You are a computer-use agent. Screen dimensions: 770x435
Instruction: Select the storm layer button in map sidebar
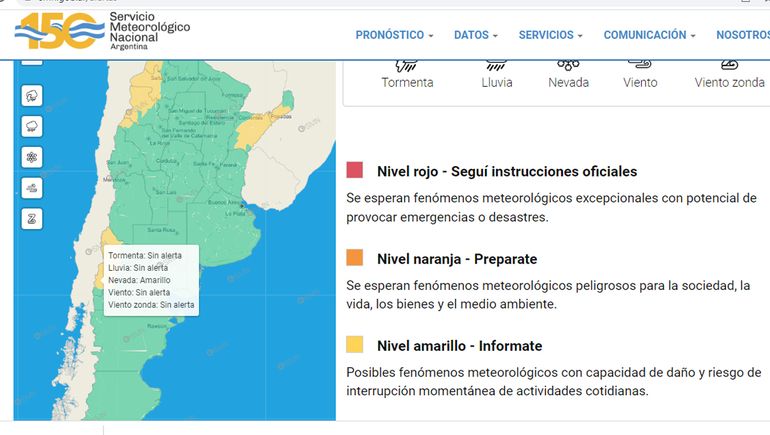point(32,95)
